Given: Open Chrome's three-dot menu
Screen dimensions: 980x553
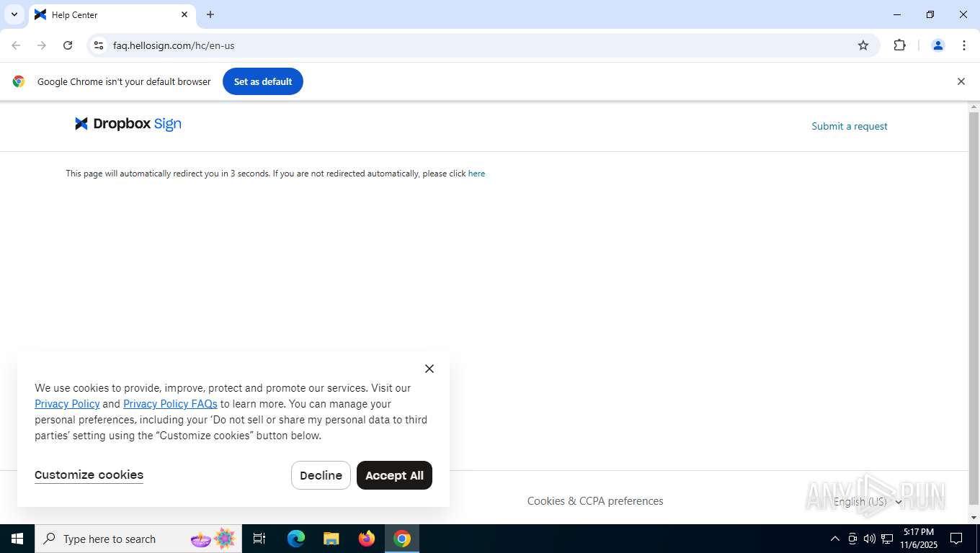Looking at the screenshot, I should pos(964,45).
